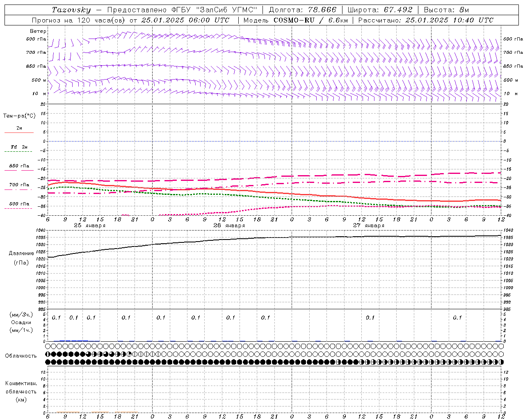Click the Конвективн. convective cloud label
The image size is (525, 420).
(21, 383)
